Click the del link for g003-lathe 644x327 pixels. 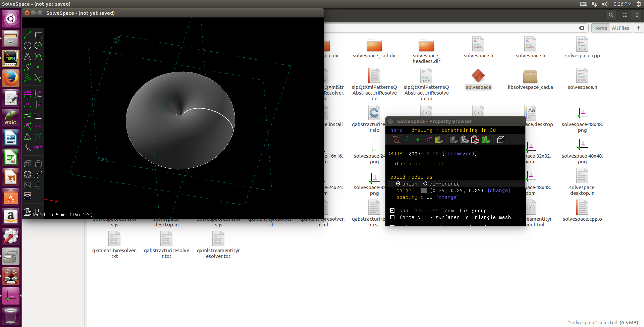click(x=470, y=154)
